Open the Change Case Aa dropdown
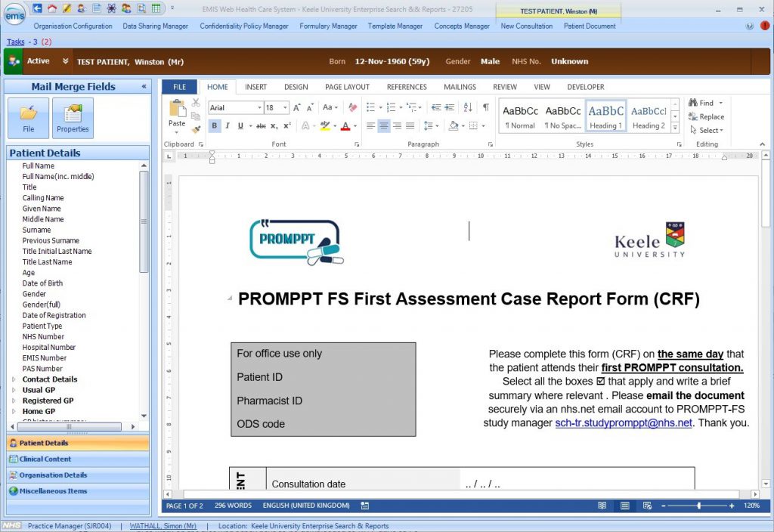774x532 pixels. (330, 107)
